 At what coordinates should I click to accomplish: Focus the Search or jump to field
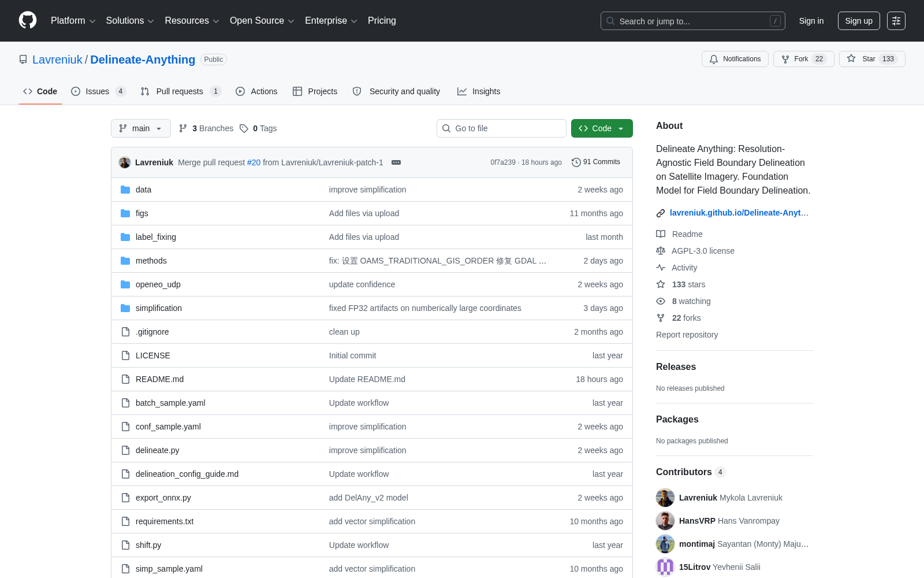point(693,21)
